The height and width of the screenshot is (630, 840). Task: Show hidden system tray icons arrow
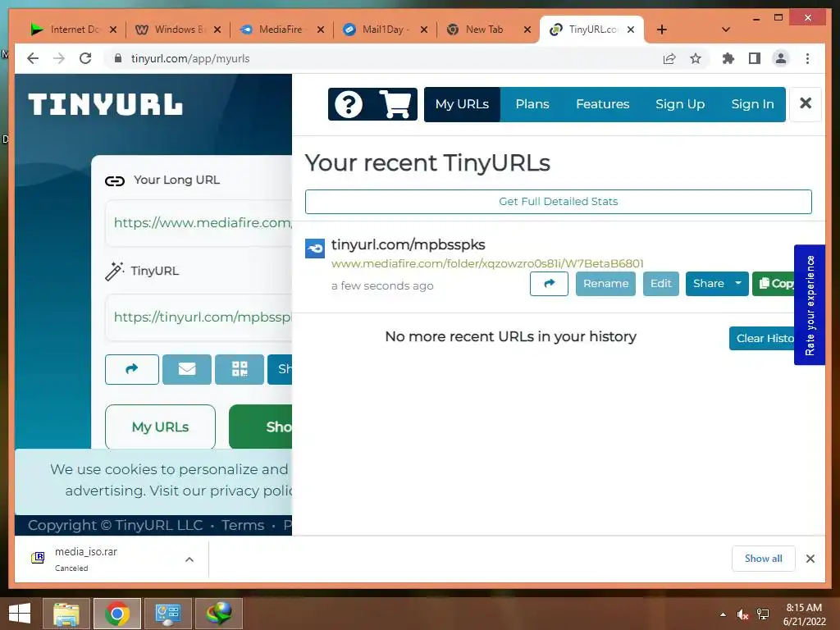tap(723, 614)
